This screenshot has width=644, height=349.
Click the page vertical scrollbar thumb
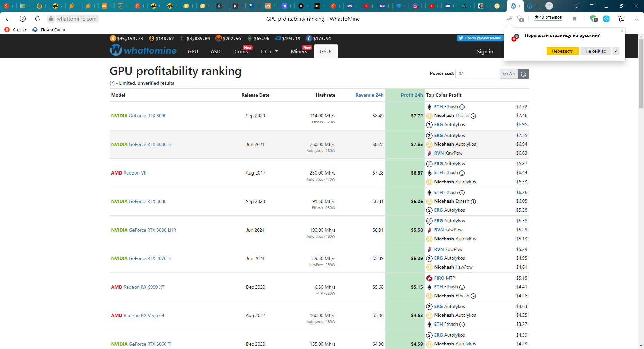coord(641,74)
